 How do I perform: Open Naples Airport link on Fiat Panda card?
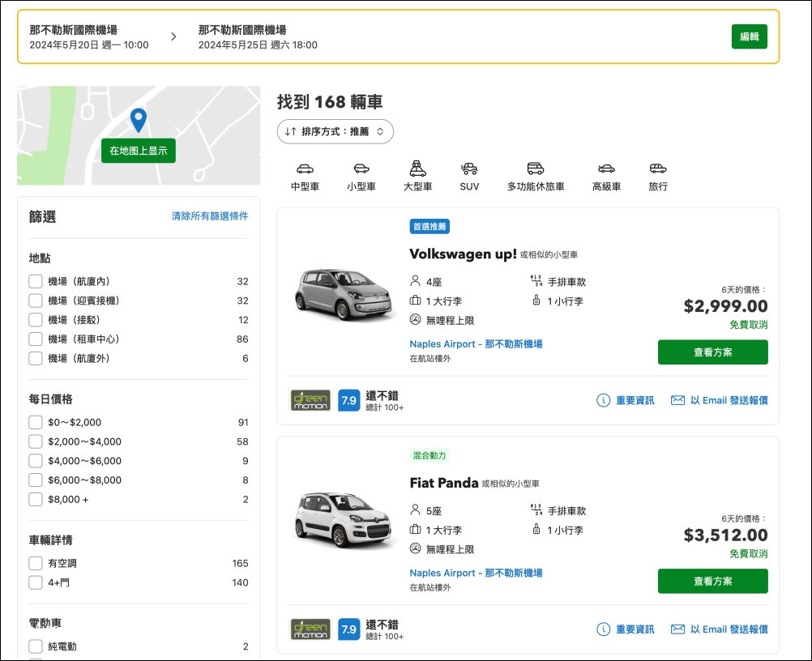[476, 573]
